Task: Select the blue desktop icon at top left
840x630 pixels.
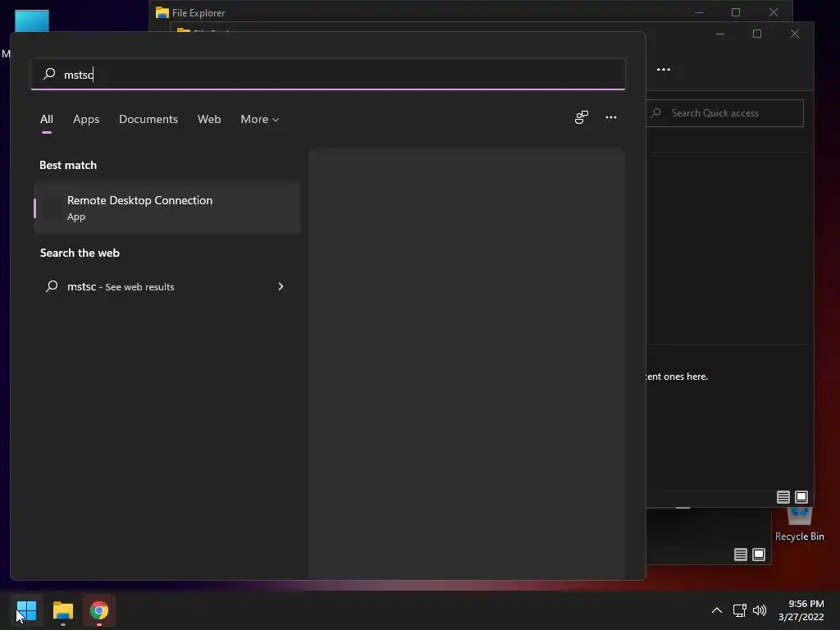Action: coord(32,21)
